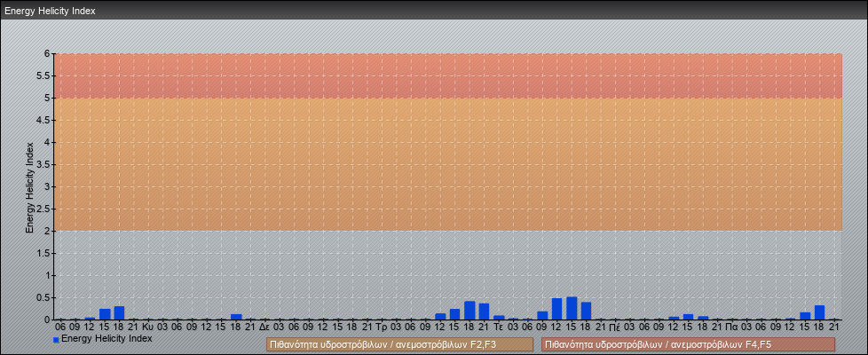Click the '1.5' value on the y-axis
Viewport: 868px width, 355px height.
coord(44,253)
